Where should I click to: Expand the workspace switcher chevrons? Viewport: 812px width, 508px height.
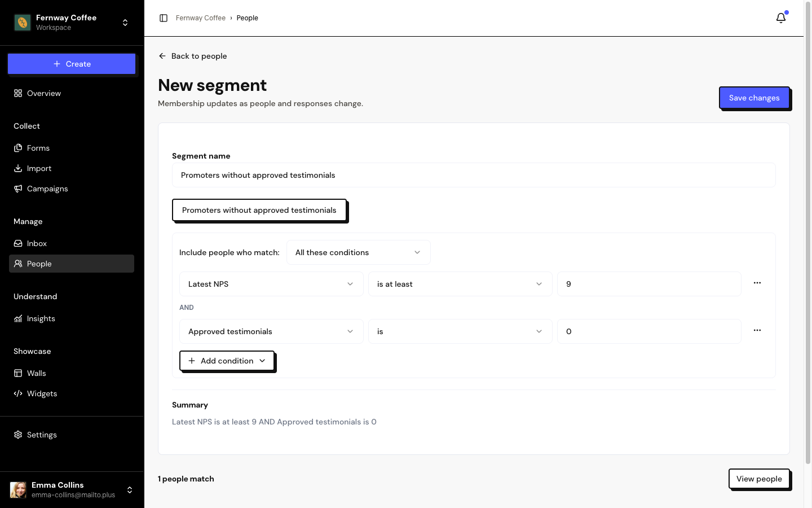125,23
